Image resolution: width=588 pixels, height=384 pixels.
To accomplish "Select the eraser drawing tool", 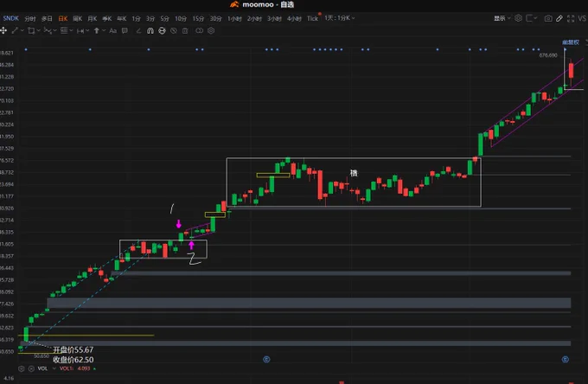I will point(138,31).
